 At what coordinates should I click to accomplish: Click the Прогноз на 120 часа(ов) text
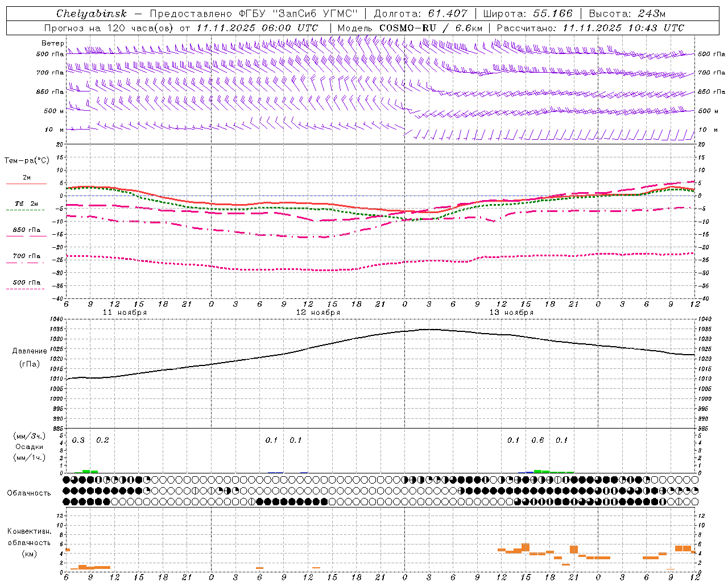(110, 28)
